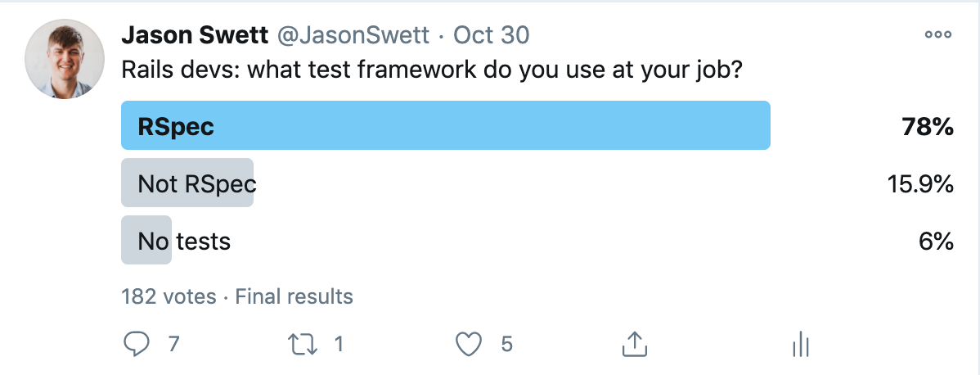This screenshot has height=375, width=980.
Task: Click the 78% result for RSpec
Action: [x=928, y=127]
